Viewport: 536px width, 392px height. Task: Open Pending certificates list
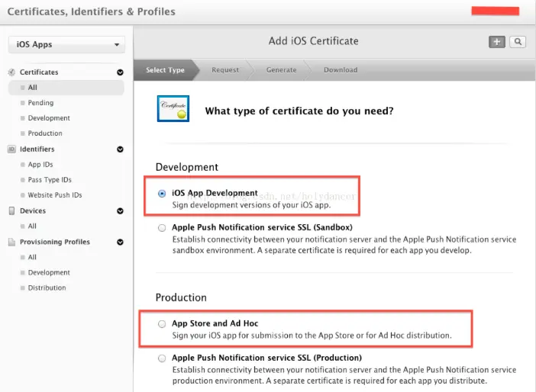click(40, 103)
